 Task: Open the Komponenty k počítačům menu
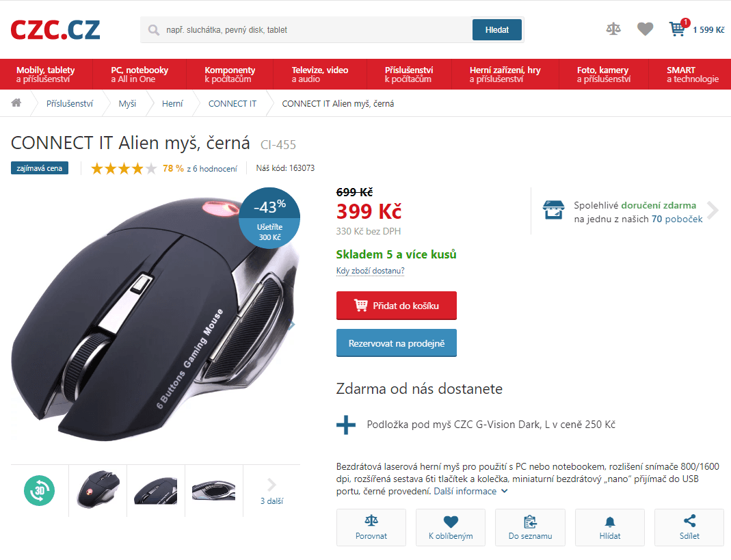pyautogui.click(x=230, y=74)
